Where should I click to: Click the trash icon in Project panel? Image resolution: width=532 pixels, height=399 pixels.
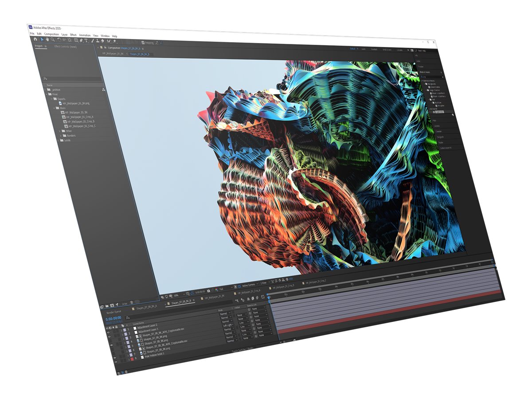point(132,302)
